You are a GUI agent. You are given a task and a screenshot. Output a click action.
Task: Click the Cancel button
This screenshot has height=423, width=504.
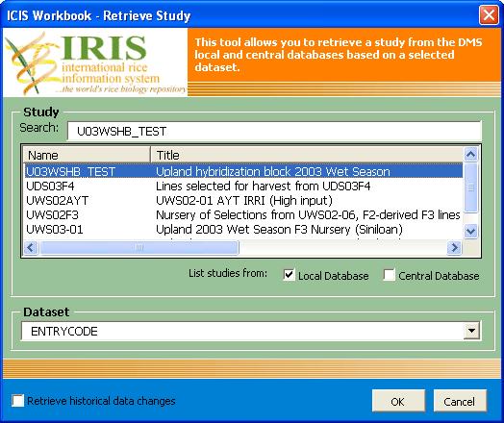coord(460,401)
